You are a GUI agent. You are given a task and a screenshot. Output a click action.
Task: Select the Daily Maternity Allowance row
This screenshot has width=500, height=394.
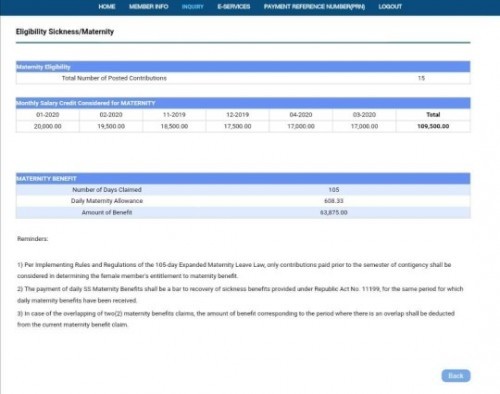(243, 201)
